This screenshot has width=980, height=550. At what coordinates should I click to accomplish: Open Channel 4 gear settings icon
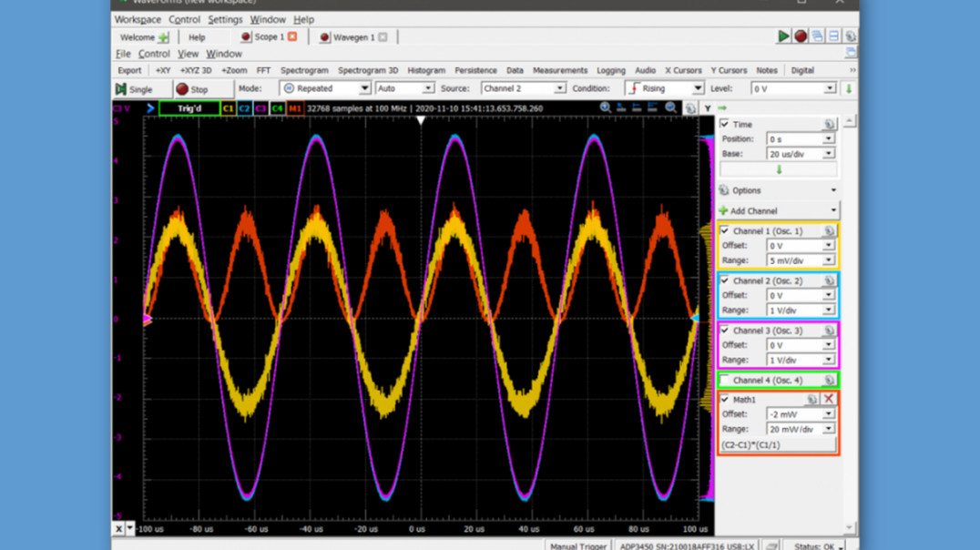829,380
